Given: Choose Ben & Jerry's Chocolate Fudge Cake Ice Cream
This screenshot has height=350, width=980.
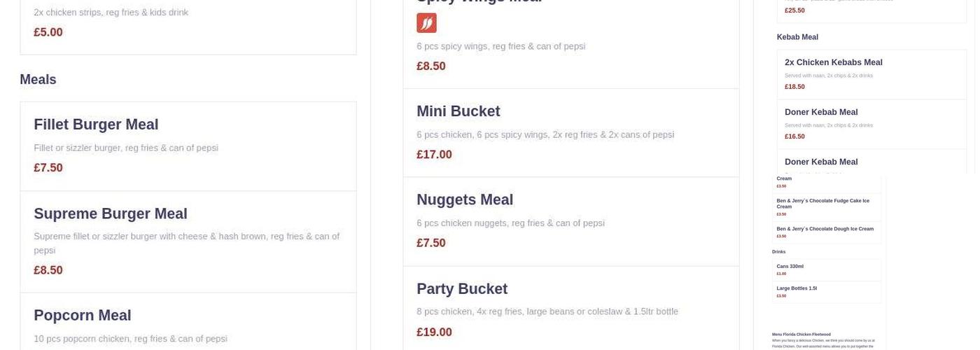Looking at the screenshot, I should tap(822, 203).
